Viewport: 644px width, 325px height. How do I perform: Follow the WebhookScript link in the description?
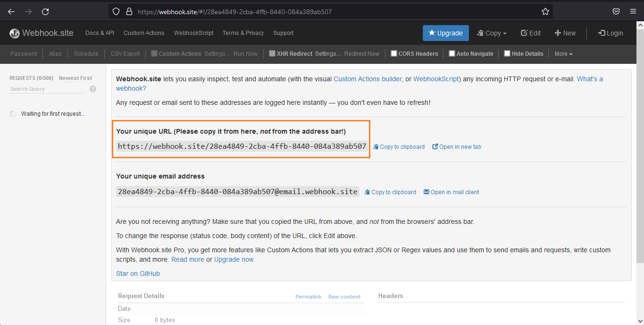point(436,79)
